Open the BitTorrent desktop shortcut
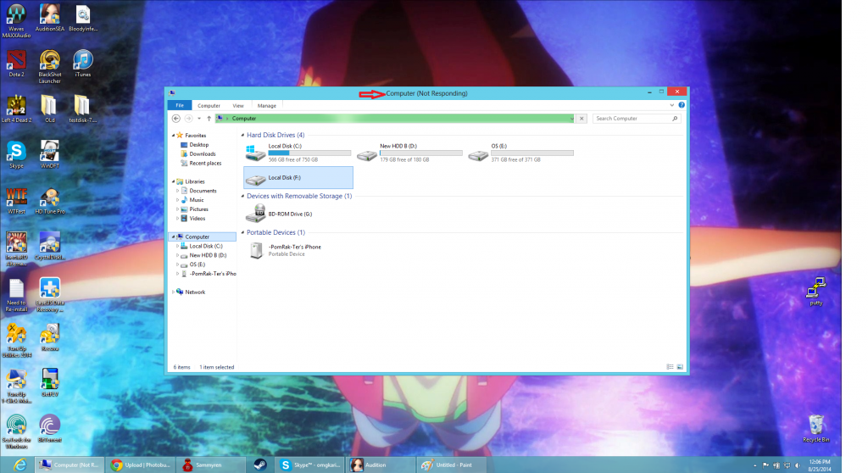This screenshot has width=868, height=473. point(49,429)
